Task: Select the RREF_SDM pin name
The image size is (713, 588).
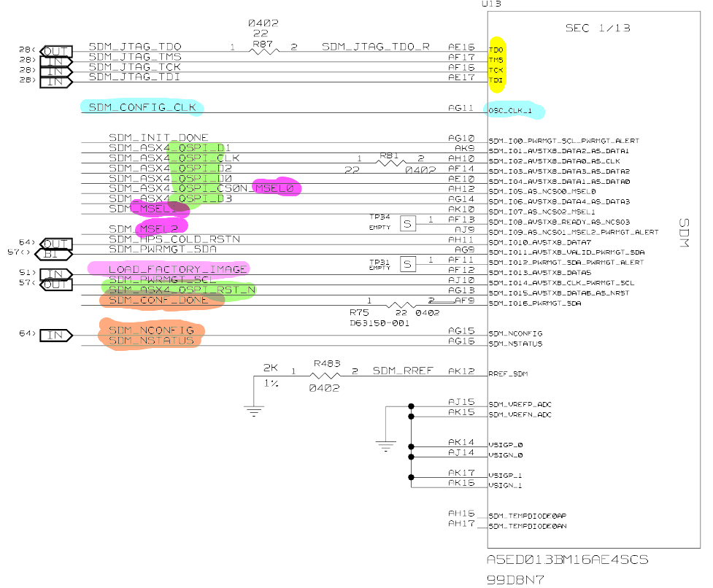Action: pos(508,374)
